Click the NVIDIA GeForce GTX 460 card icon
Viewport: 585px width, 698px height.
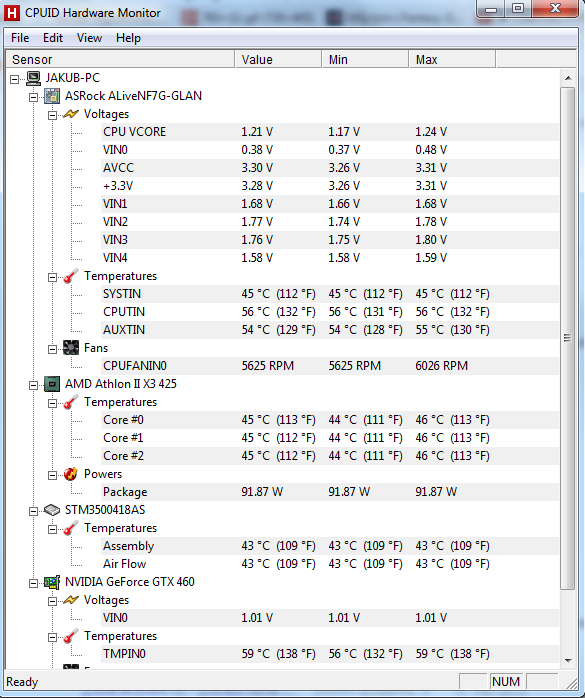coord(52,582)
